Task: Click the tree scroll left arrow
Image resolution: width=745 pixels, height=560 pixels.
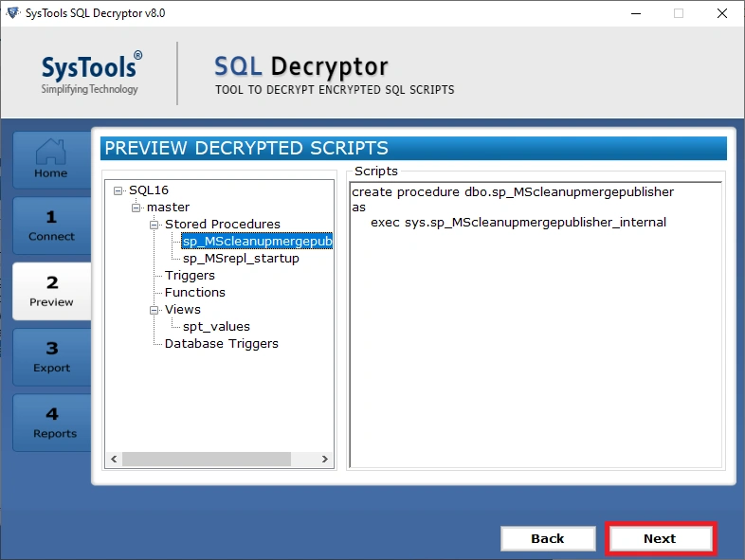Action: coord(114,459)
